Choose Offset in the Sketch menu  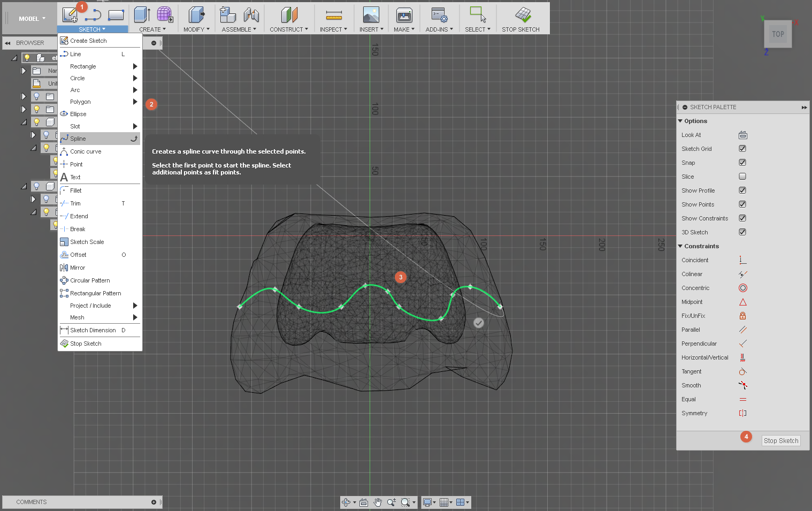pos(99,255)
